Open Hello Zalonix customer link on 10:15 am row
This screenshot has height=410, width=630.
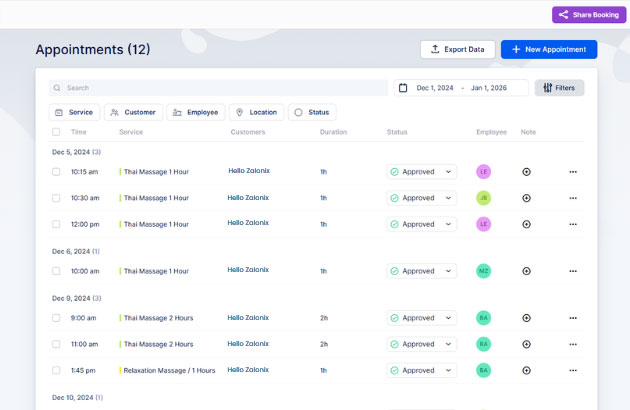249,170
